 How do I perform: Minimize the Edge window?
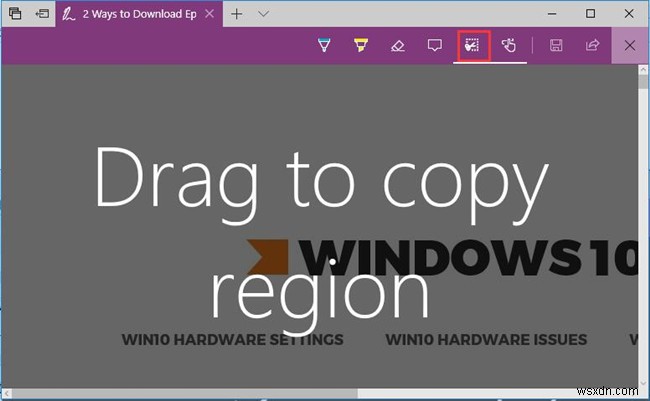tap(552, 14)
